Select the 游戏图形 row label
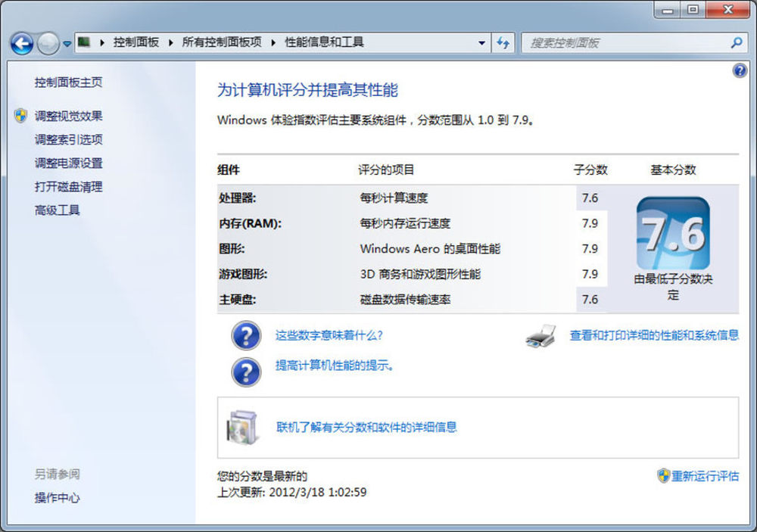Screen dimensions: 757x532 [x=243, y=274]
